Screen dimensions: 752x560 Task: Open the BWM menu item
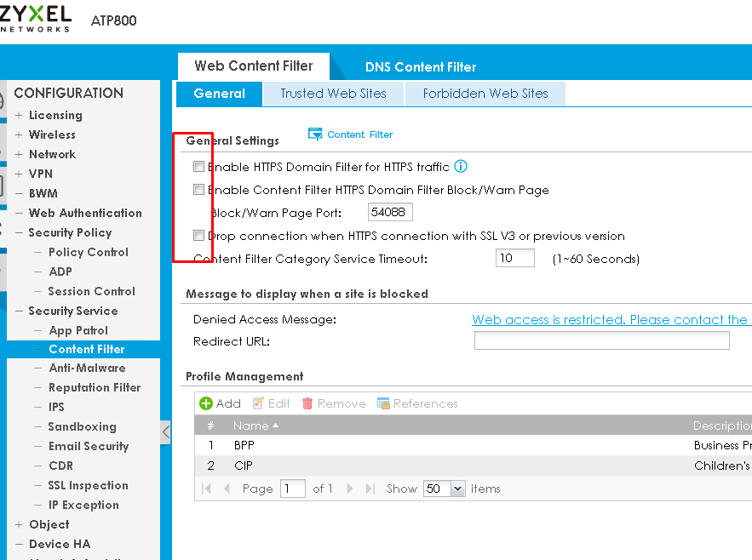coord(43,193)
